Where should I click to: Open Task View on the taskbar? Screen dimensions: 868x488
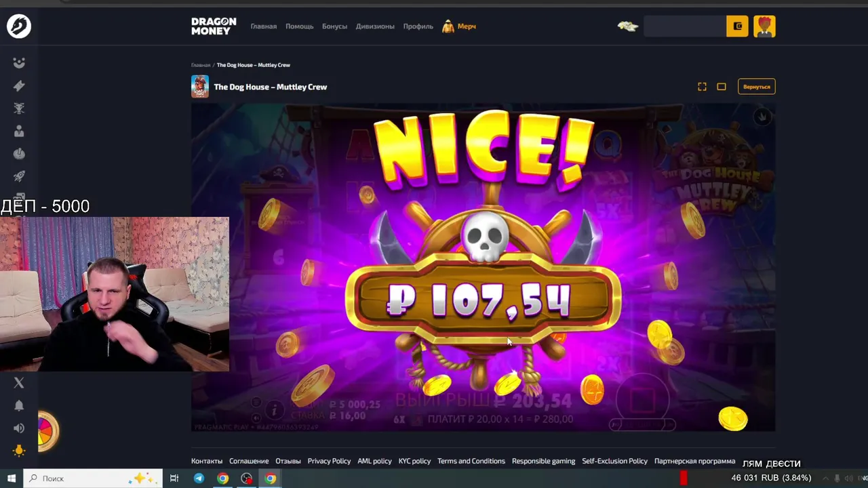(x=174, y=479)
